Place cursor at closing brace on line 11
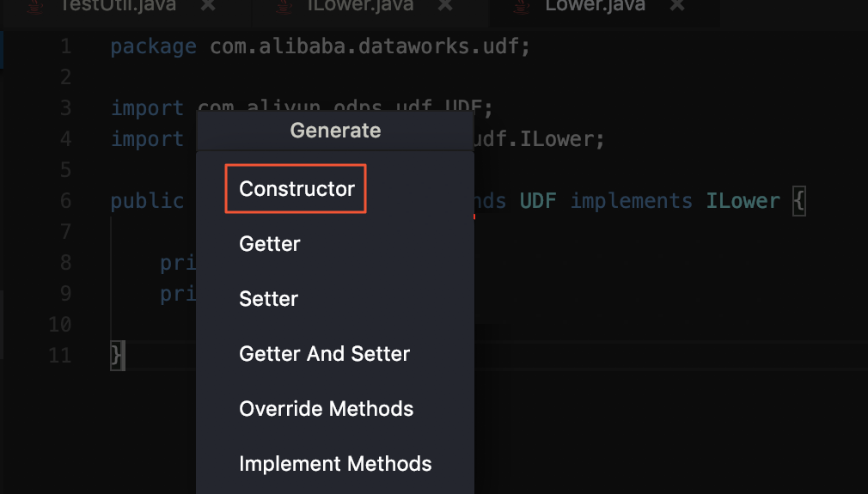 coord(118,355)
